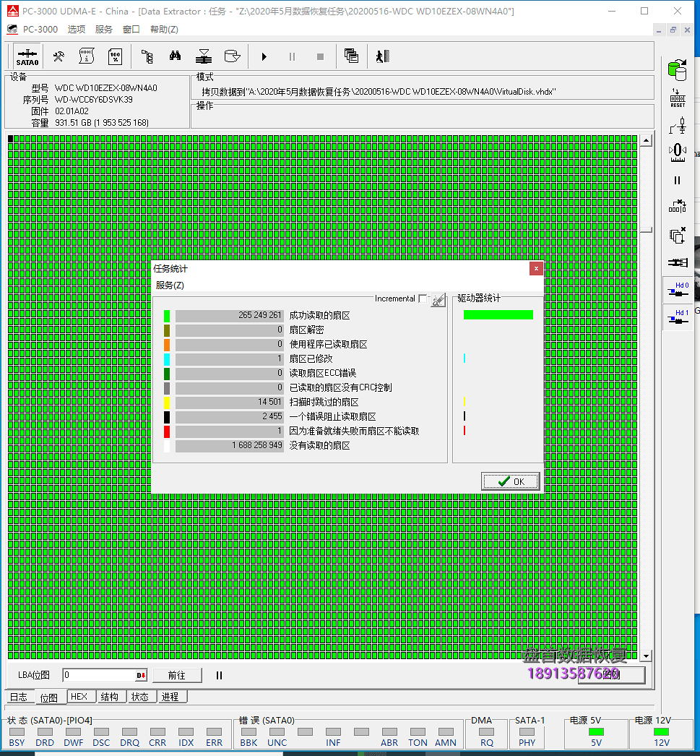
Task: Click the 100% document toolbar icon
Action: pyautogui.click(x=115, y=57)
